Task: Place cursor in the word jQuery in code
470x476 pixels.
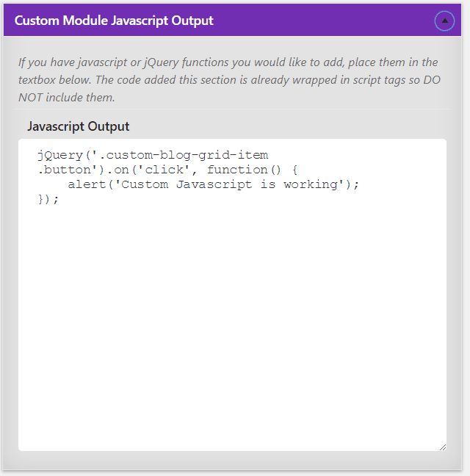Action: click(60, 155)
